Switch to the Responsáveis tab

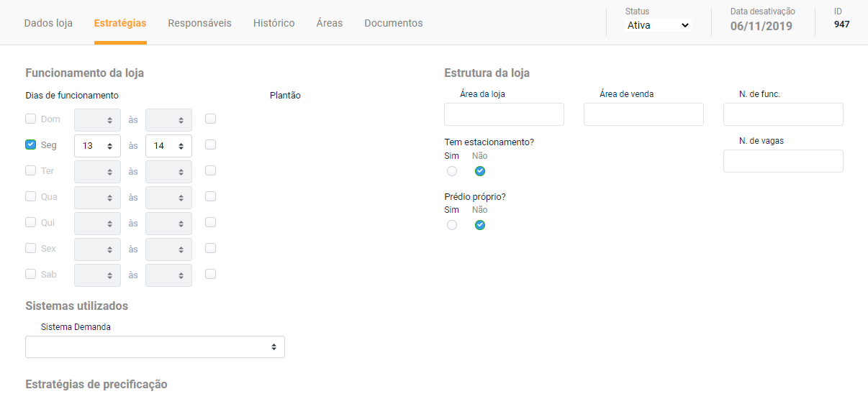[199, 23]
